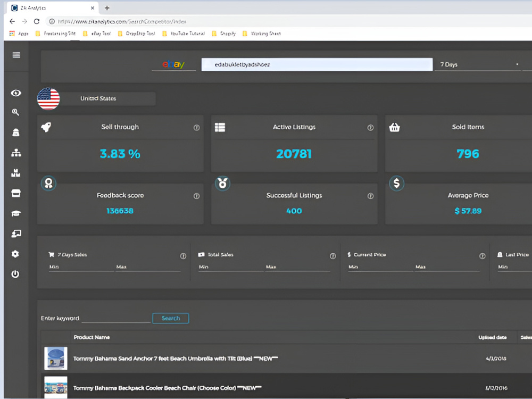
Task: Click the medal icon on Successful Listings card
Action: (x=222, y=183)
